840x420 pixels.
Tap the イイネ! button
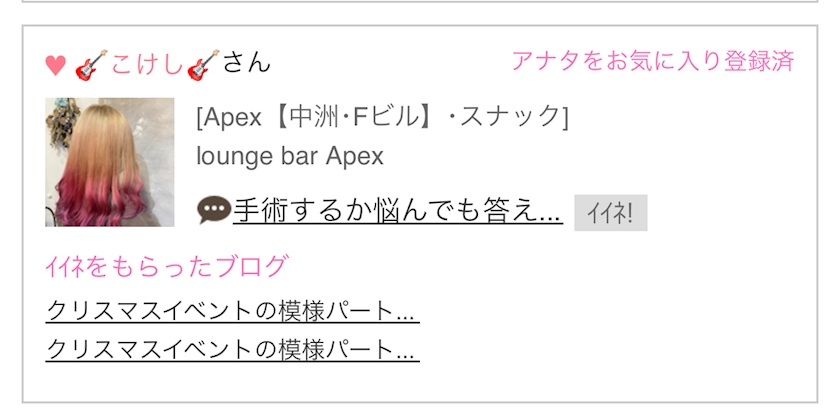tap(611, 213)
